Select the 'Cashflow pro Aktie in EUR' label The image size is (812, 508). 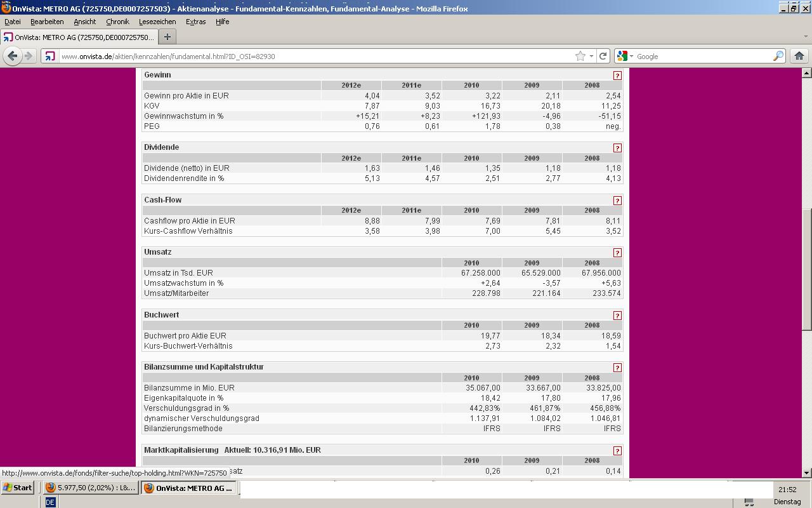coord(190,221)
